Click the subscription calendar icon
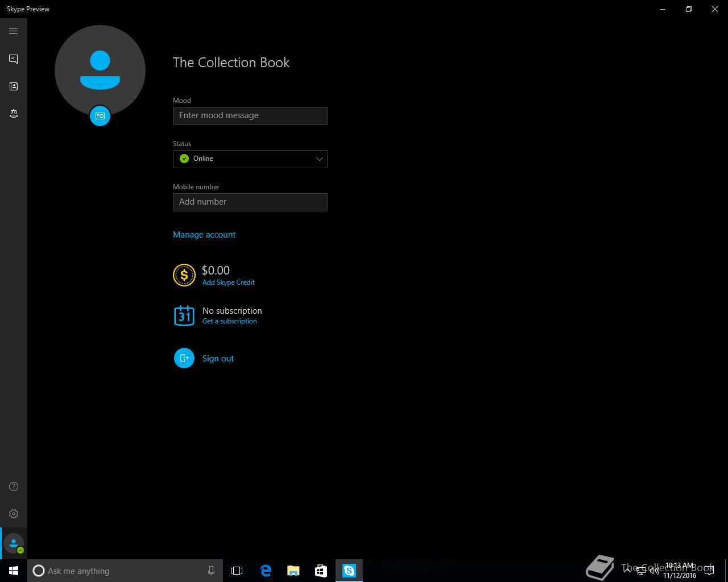Viewport: 728px width, 582px height. coord(184,315)
